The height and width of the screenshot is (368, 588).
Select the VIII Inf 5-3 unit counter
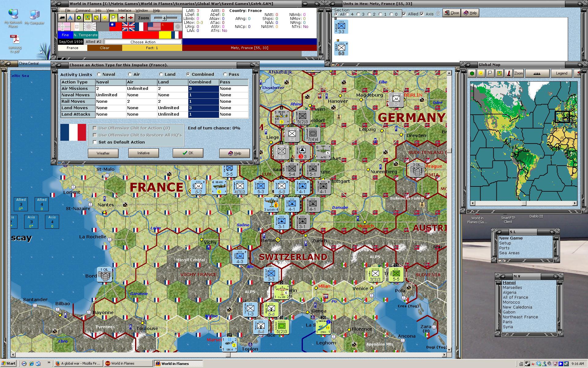point(341,48)
